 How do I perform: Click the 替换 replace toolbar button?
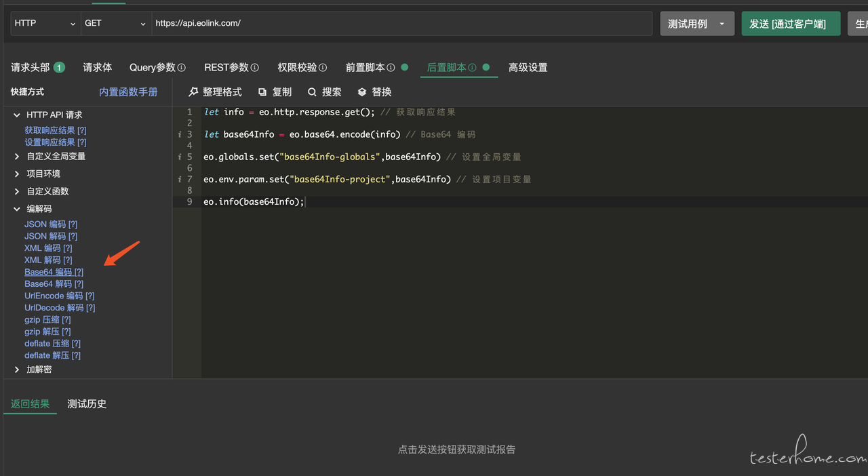click(x=374, y=92)
